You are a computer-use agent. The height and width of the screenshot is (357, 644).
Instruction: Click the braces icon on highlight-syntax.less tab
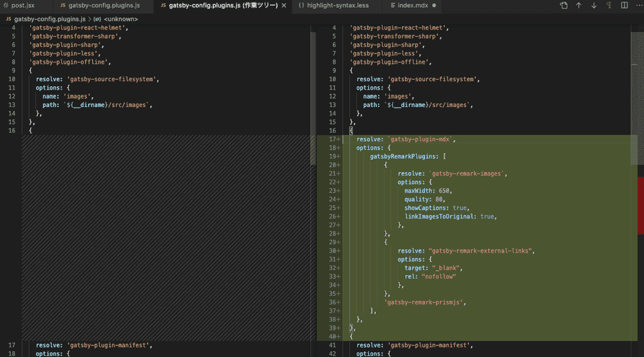tap(301, 5)
